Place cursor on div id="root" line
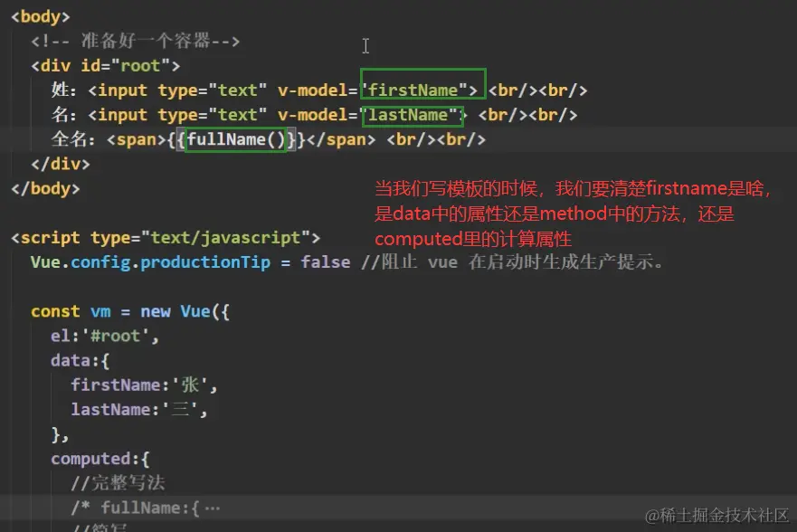 [x=105, y=65]
